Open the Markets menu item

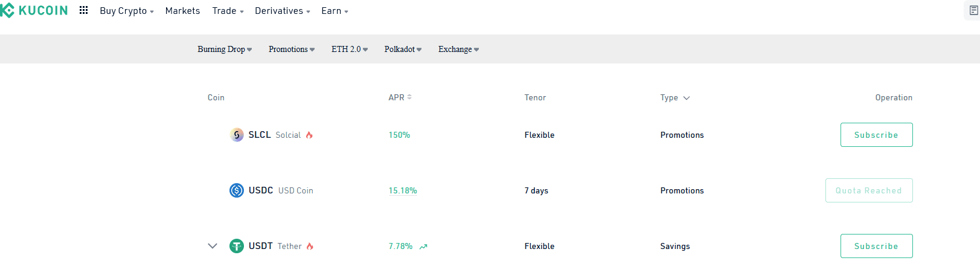(182, 11)
